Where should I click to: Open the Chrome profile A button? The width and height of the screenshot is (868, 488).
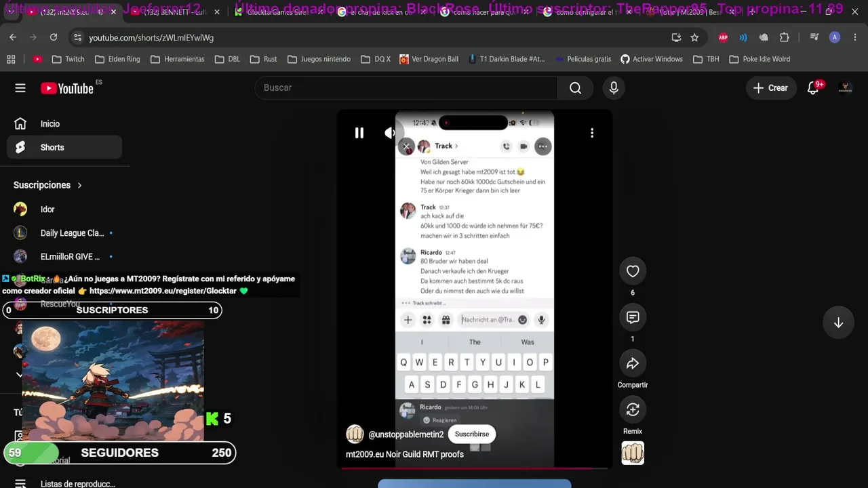point(835,37)
